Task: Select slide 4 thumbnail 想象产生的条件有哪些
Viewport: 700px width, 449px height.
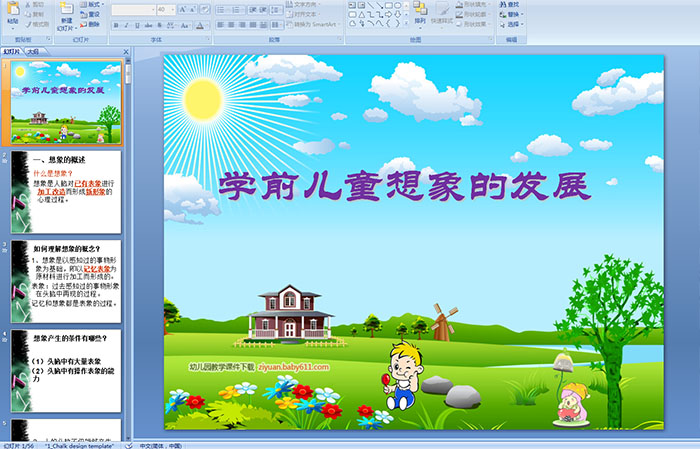Action: [x=66, y=370]
